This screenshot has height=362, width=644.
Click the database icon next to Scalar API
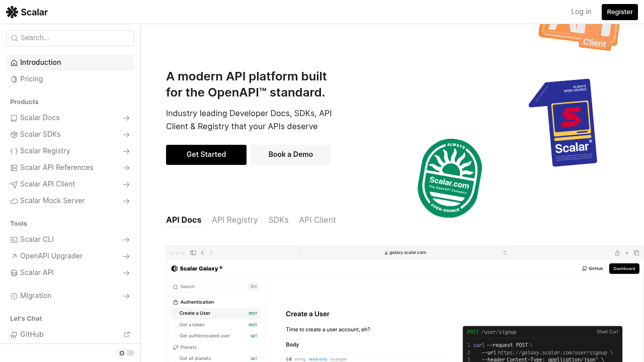(x=14, y=273)
